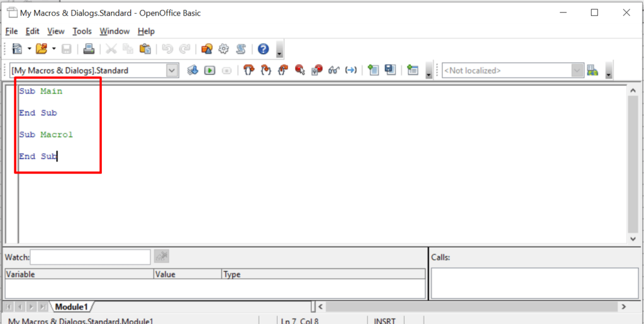The height and width of the screenshot is (324, 644).
Task: Click the Type column header
Action: tap(323, 274)
